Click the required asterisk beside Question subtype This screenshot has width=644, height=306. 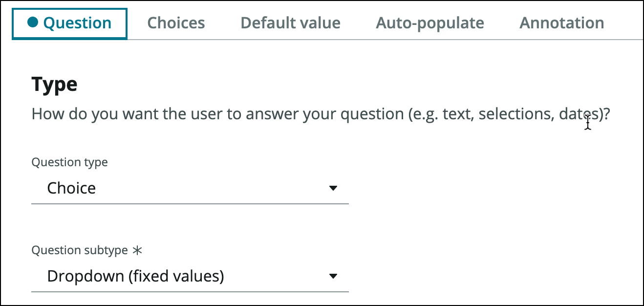[137, 250]
